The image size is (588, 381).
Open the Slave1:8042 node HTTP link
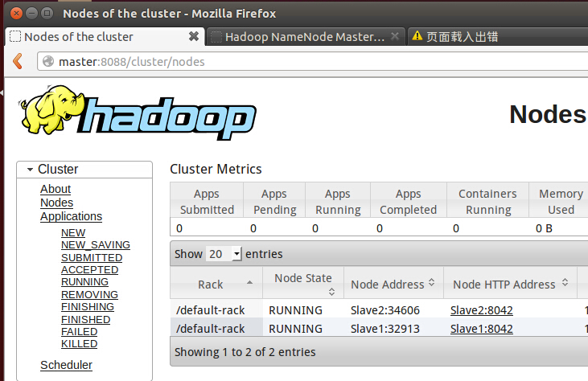(482, 329)
